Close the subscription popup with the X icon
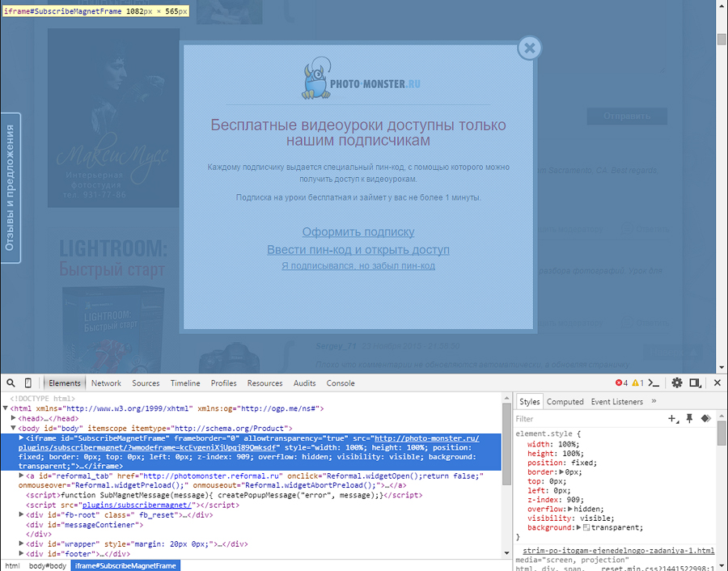728x571 pixels. pos(529,48)
